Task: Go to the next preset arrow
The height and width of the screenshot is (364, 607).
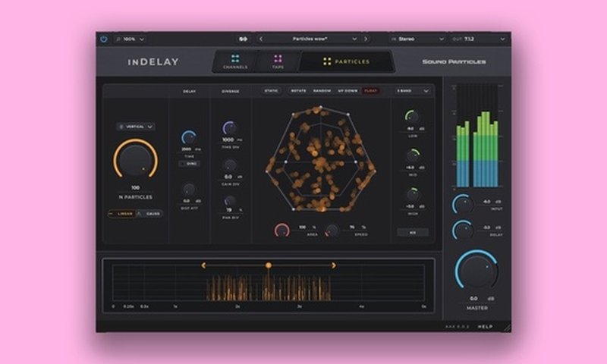Action: click(x=366, y=39)
